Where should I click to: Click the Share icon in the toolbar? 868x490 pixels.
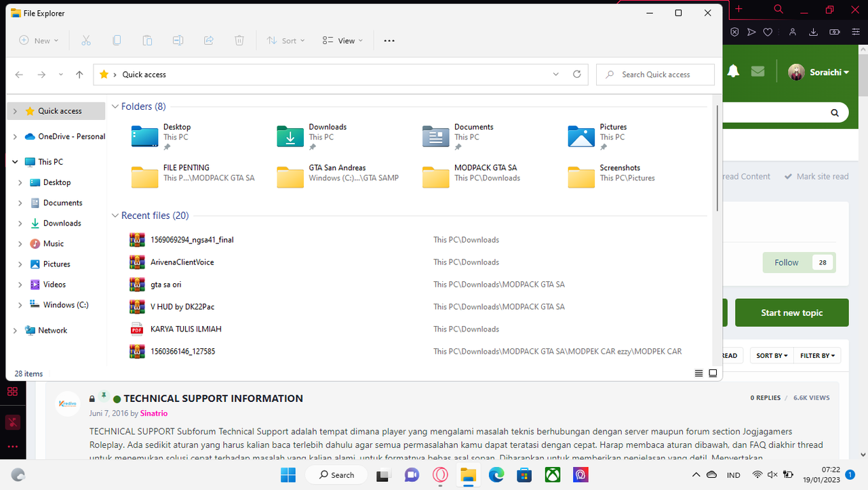[x=209, y=41]
